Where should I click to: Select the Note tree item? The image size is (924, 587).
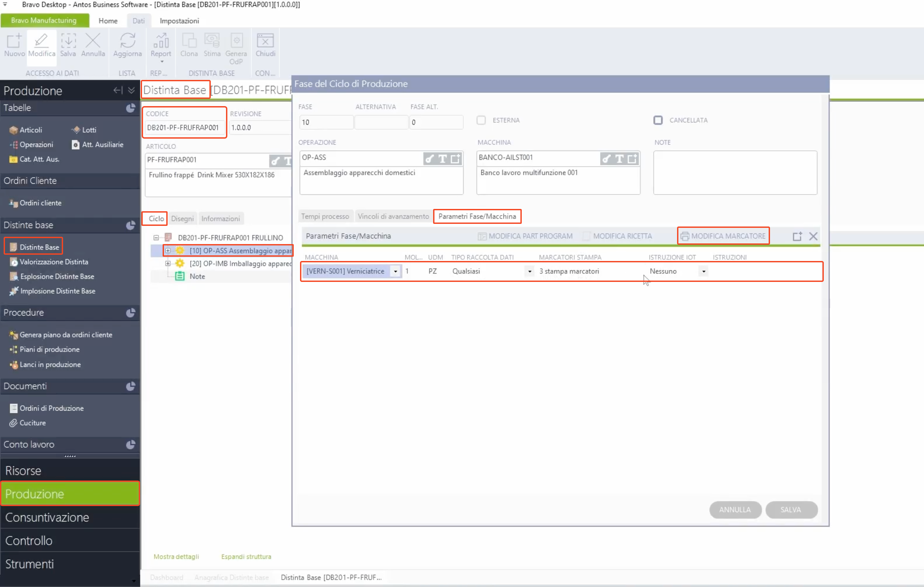click(197, 277)
